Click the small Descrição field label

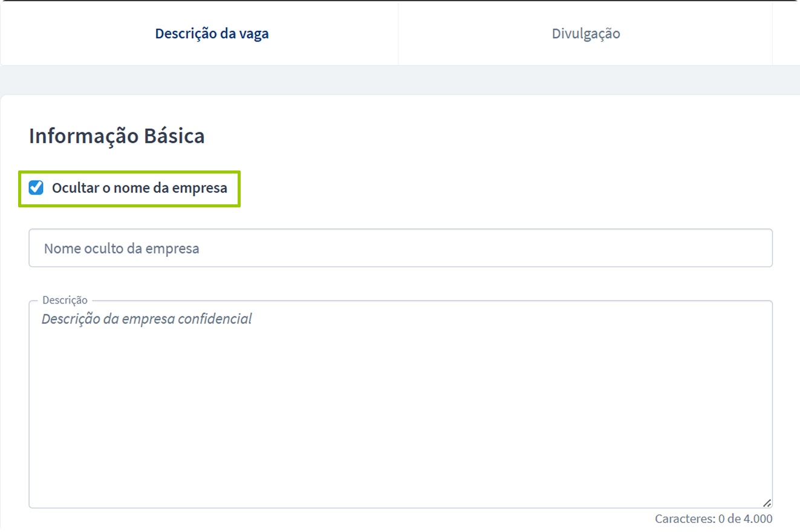click(65, 300)
